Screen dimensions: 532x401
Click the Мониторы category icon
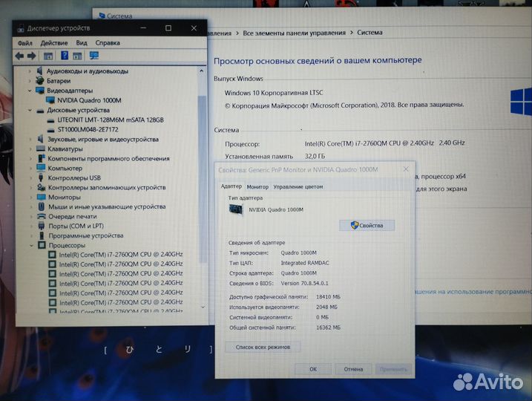tap(41, 197)
